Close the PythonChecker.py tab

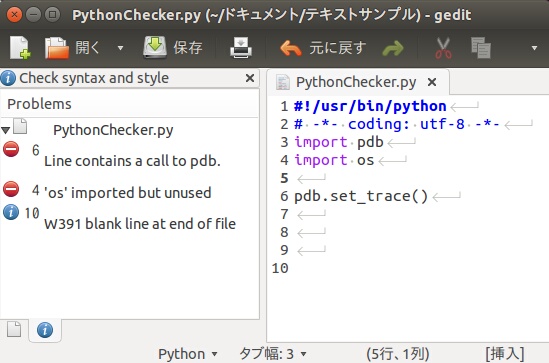pos(432,82)
